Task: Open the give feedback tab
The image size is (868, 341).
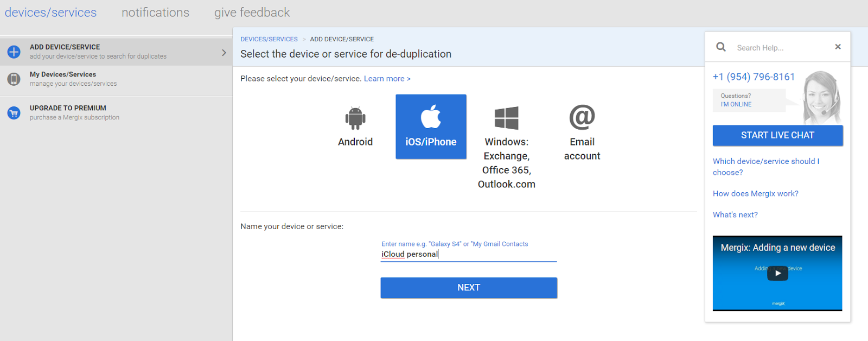Action: click(x=252, y=12)
